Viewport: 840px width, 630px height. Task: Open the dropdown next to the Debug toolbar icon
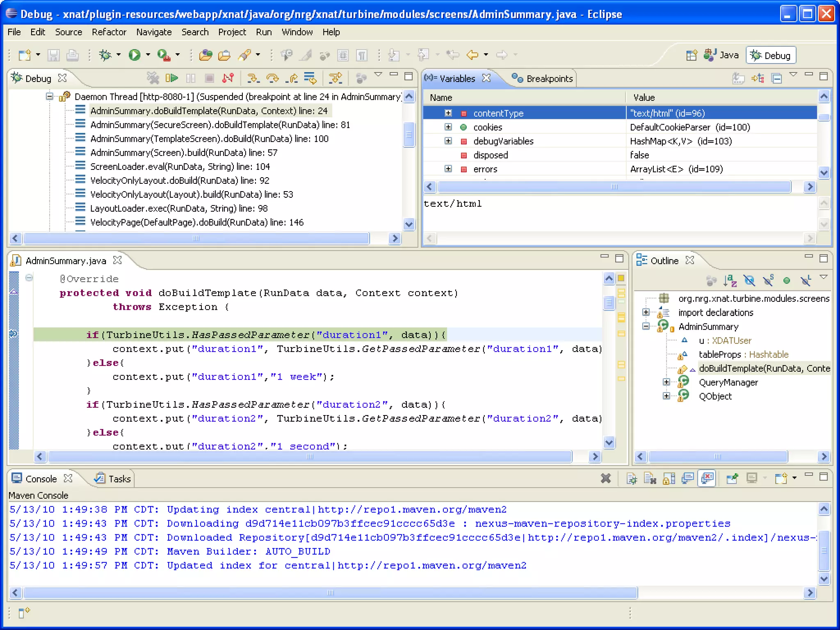coord(119,55)
